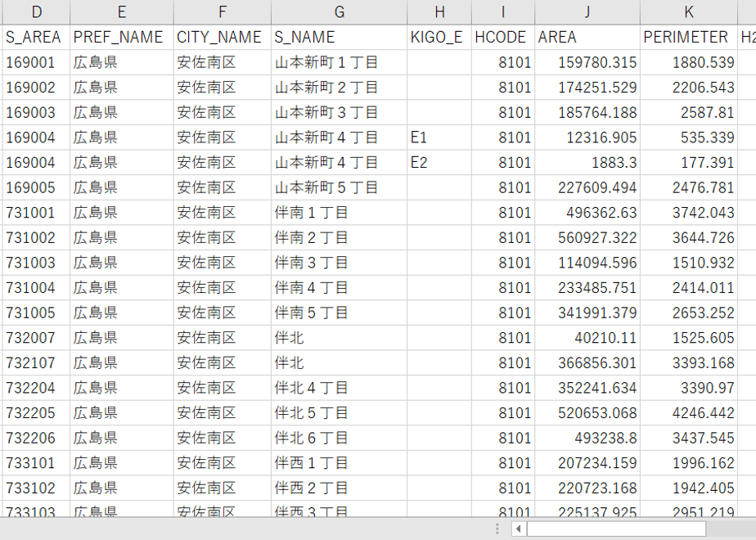This screenshot has height=540, width=756.
Task: Select HCODE 8101 in row 732205
Action: click(503, 413)
